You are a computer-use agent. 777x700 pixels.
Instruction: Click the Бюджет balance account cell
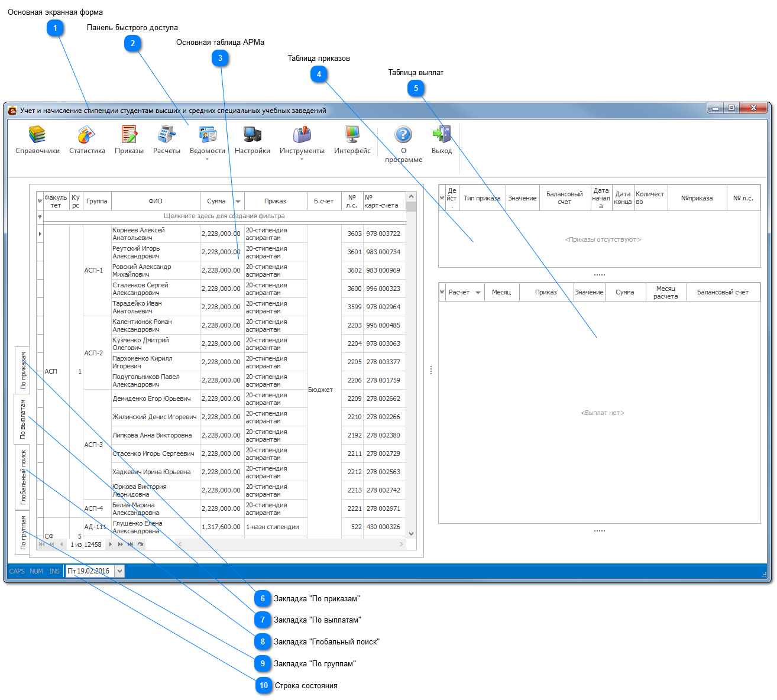[x=323, y=381]
